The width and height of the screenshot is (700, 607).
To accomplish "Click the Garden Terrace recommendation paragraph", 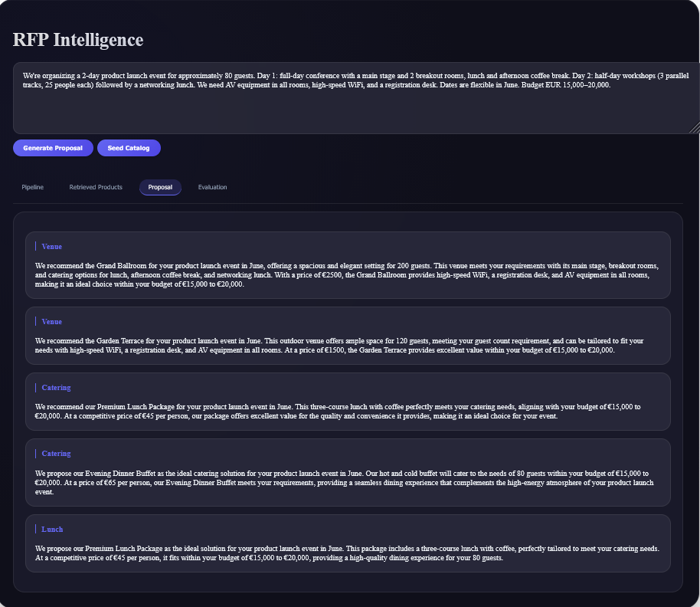I will [339, 345].
